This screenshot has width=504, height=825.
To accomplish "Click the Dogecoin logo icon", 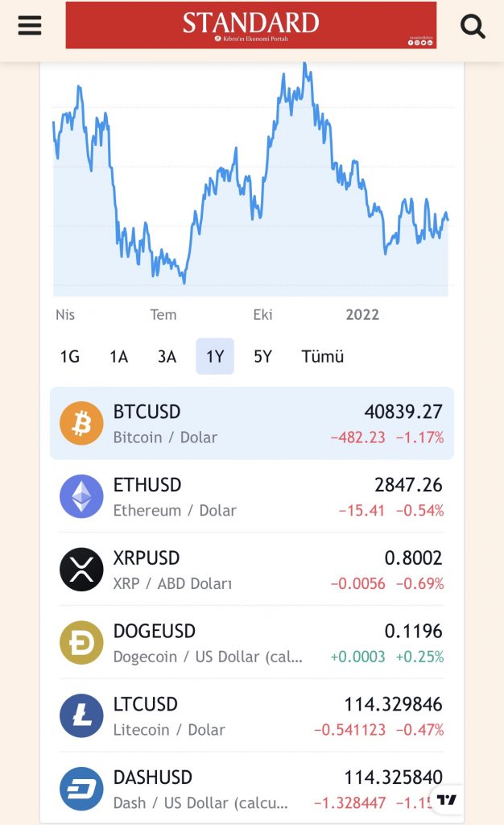I will (81, 643).
